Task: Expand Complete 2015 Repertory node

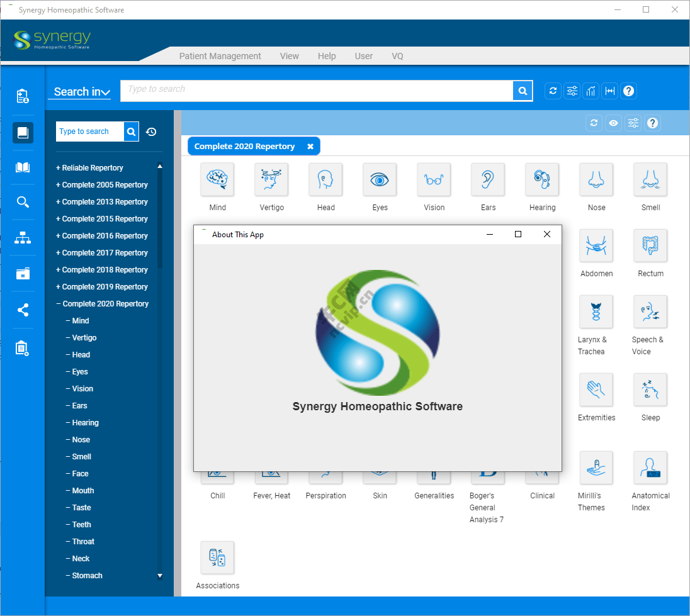Action: (x=101, y=219)
